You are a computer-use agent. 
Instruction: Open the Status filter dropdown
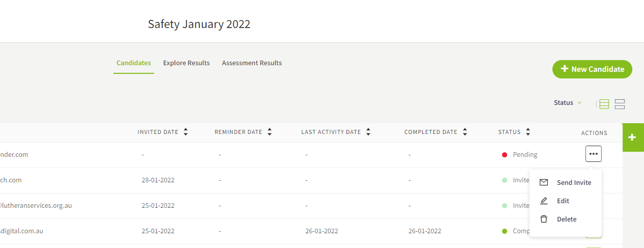[x=567, y=103]
